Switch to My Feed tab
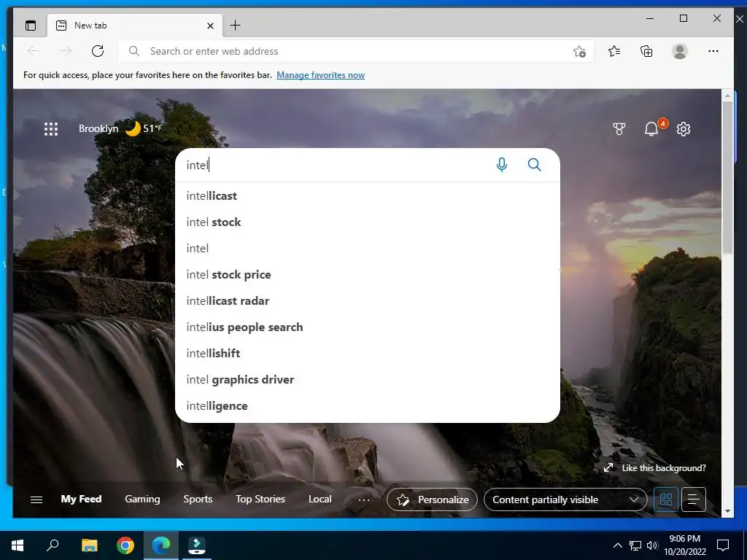747x560 pixels. [x=81, y=499]
